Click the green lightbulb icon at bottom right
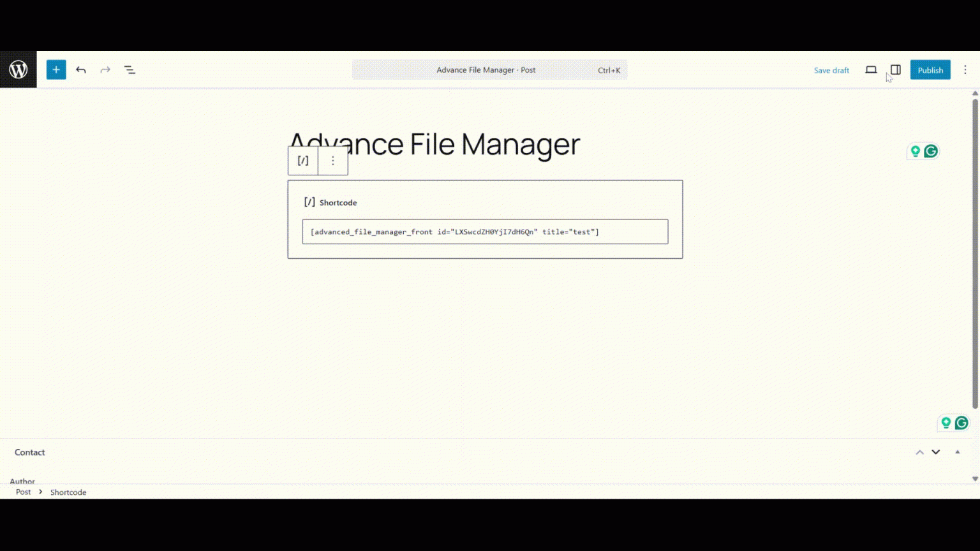 point(946,423)
